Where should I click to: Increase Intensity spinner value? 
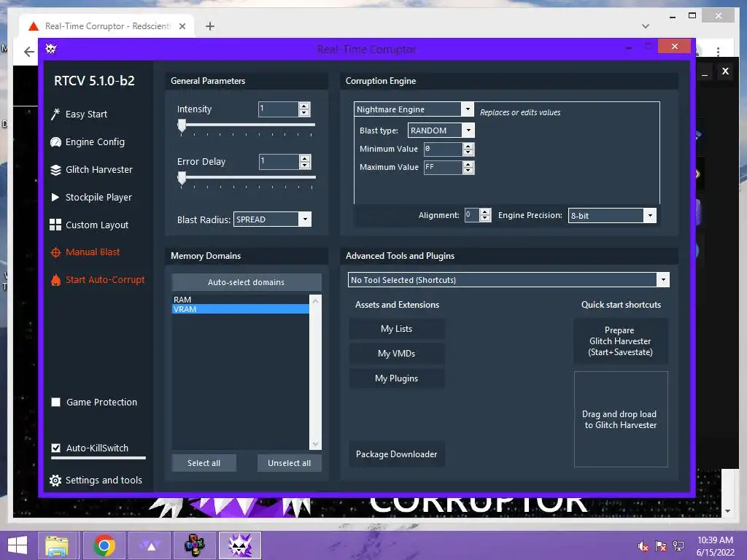[304, 106]
